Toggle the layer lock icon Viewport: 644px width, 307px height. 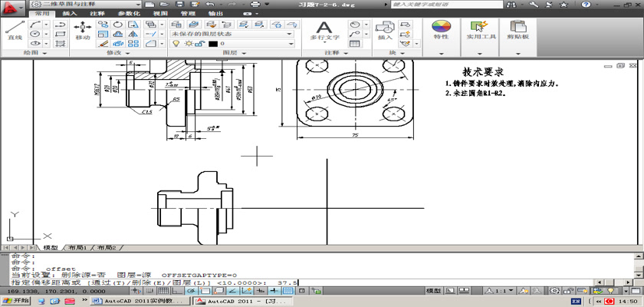coord(199,44)
